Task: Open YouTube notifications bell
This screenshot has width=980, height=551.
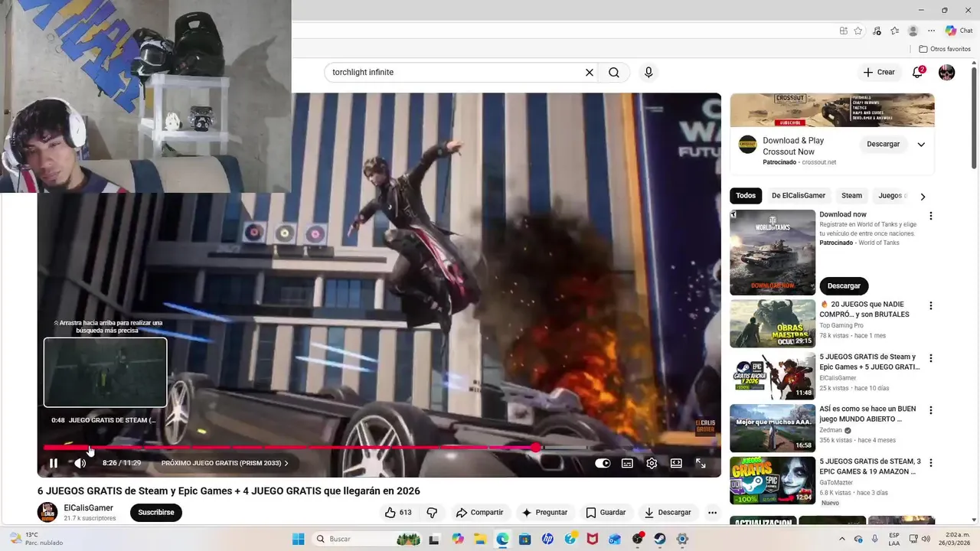Action: (917, 72)
